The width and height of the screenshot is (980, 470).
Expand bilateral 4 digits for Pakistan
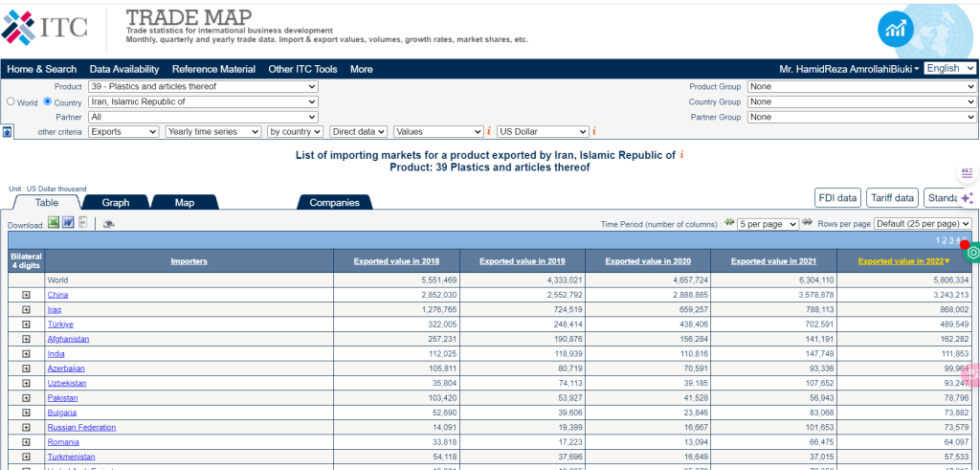26,398
